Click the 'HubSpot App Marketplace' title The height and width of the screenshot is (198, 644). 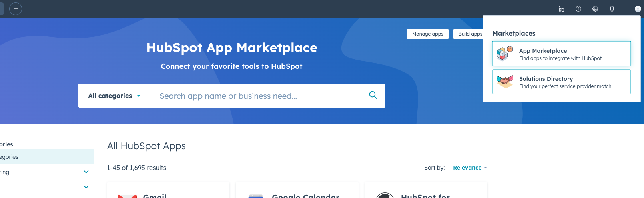pyautogui.click(x=232, y=48)
